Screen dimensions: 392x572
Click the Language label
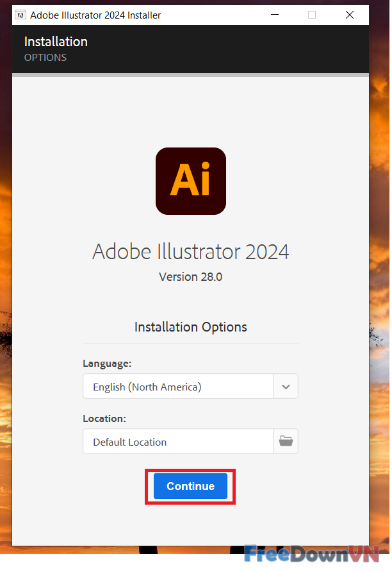click(x=107, y=363)
